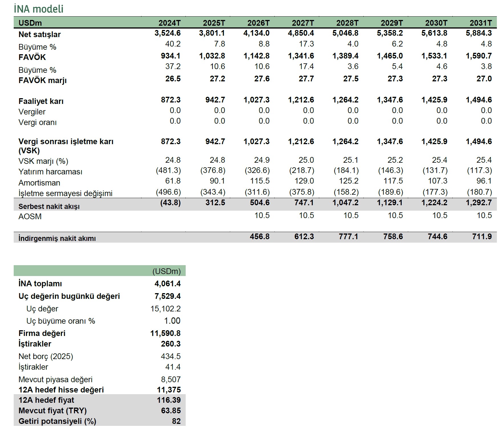The image size is (504, 431).
Task: Click the Amortisman row label
Action: (x=39, y=183)
